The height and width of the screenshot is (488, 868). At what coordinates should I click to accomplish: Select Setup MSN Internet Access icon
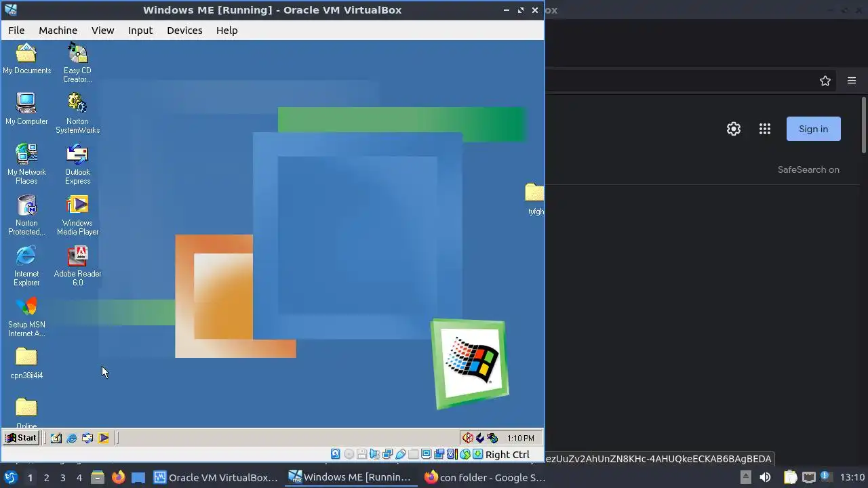click(x=26, y=317)
